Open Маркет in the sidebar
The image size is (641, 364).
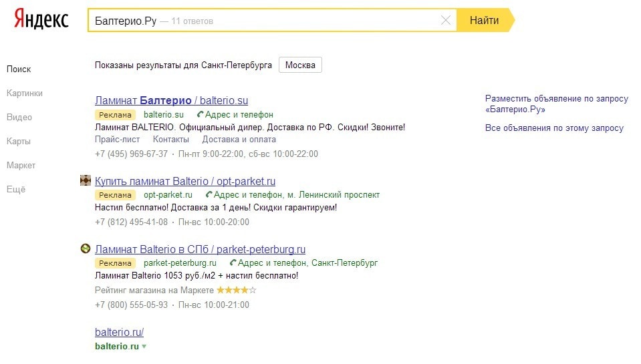(21, 166)
